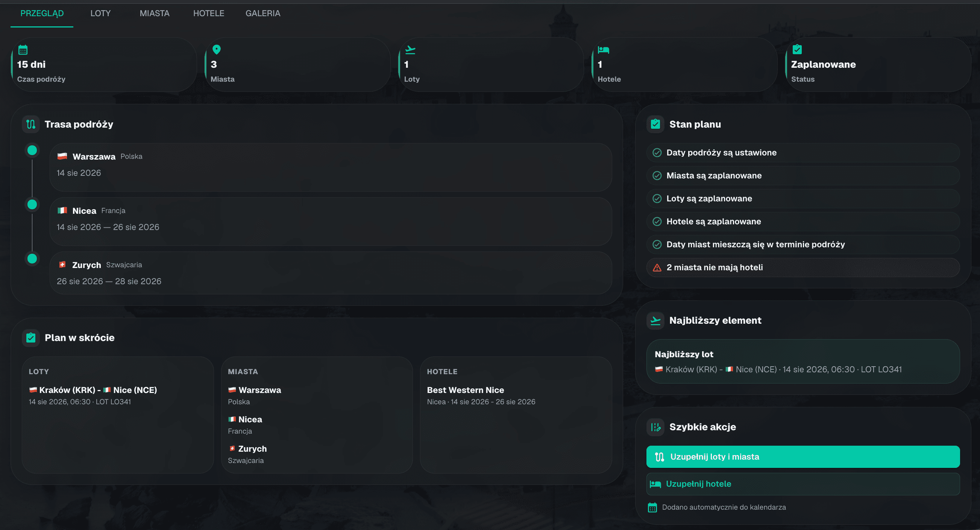Screen dimensions: 980x530
Task: Click the clipboard icon beside Plan w skrócie
Action: (x=31, y=338)
